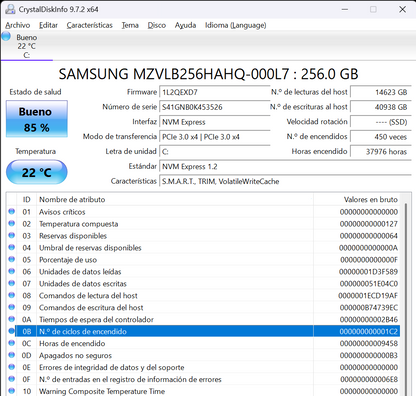Select the Warning Composite Temperature Time row
The image size is (416, 396).
coord(203,391)
